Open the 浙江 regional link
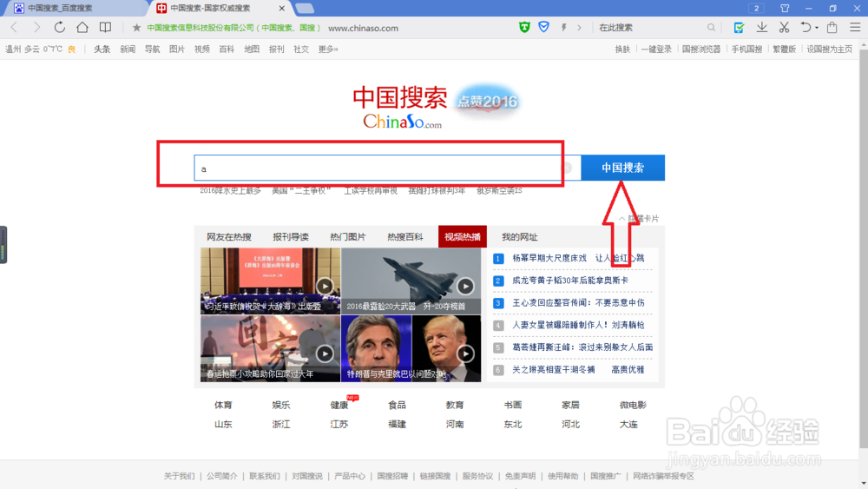 [281, 424]
